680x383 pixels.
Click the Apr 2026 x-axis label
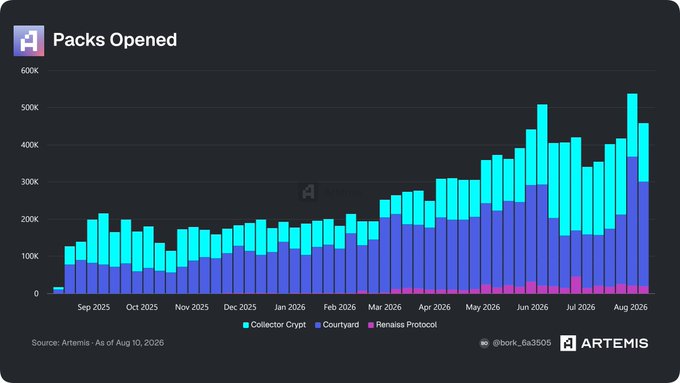pyautogui.click(x=435, y=307)
